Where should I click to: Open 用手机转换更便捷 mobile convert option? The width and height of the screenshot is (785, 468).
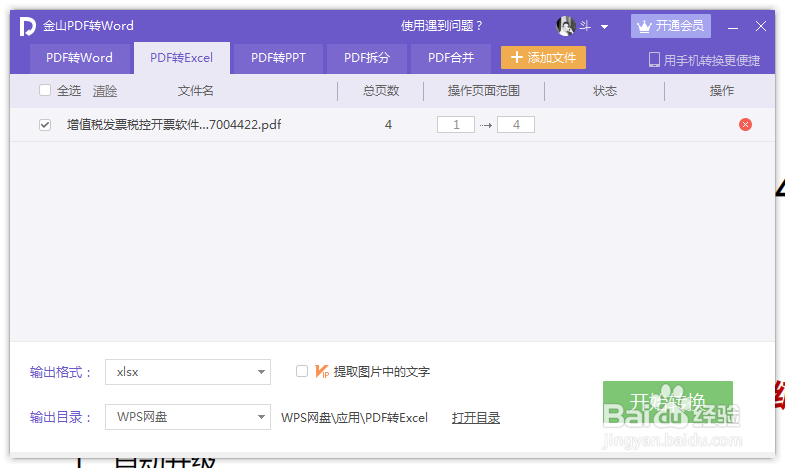click(x=704, y=60)
